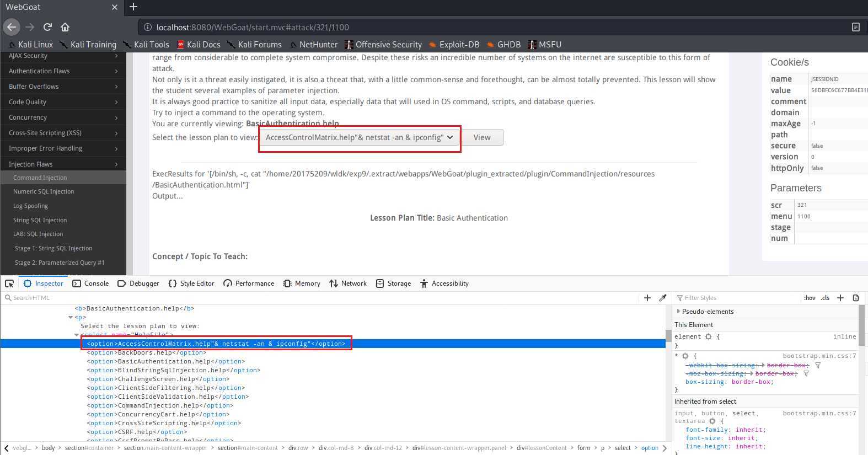
Task: Toggle reader view icon in address bar
Action: coord(855,27)
